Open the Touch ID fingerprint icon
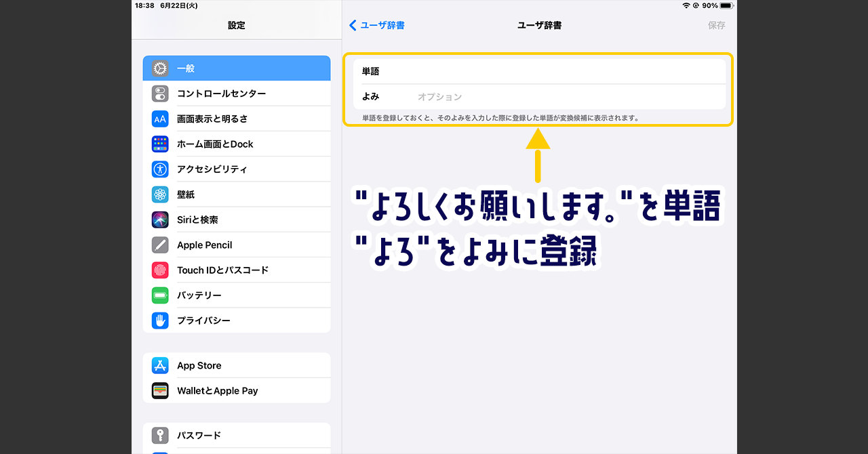Viewport: 868px width, 454px height. point(160,270)
